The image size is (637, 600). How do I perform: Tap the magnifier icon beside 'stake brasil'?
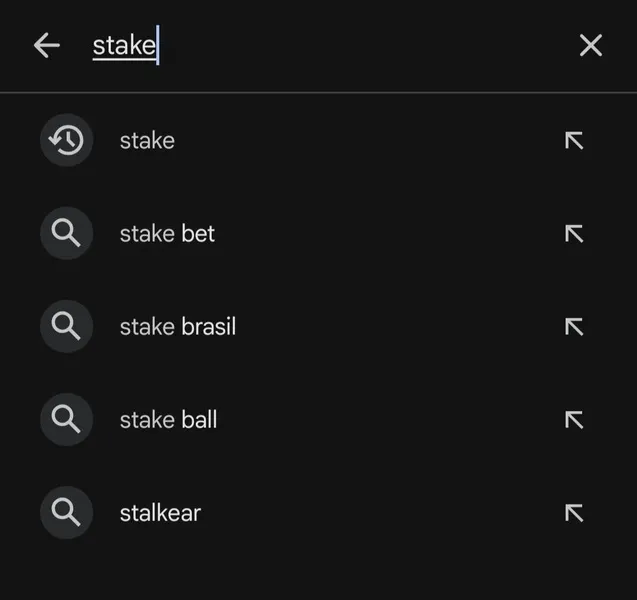tap(67, 326)
